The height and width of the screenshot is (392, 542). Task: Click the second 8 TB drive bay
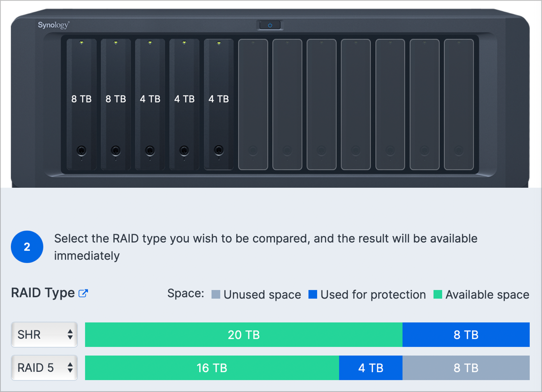[x=116, y=104]
